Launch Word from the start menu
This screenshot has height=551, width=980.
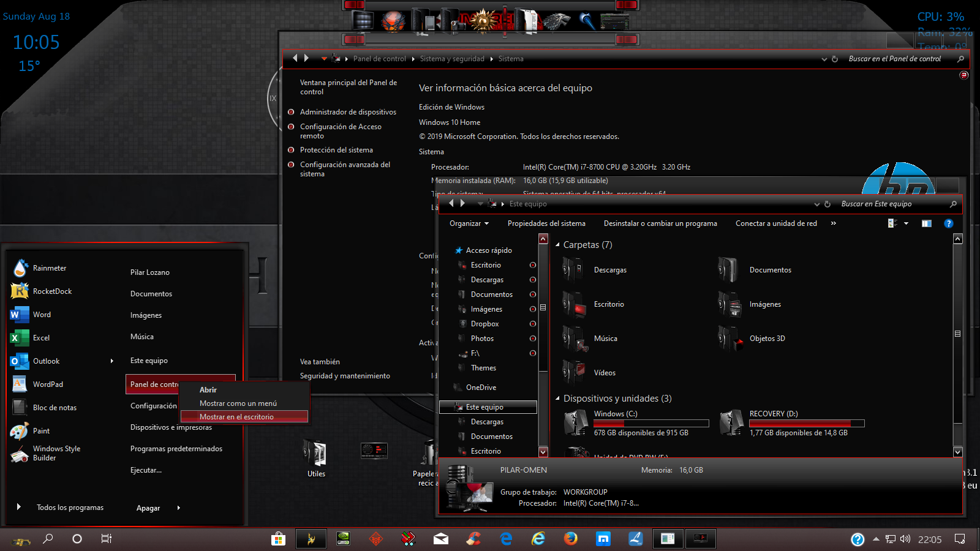point(41,314)
